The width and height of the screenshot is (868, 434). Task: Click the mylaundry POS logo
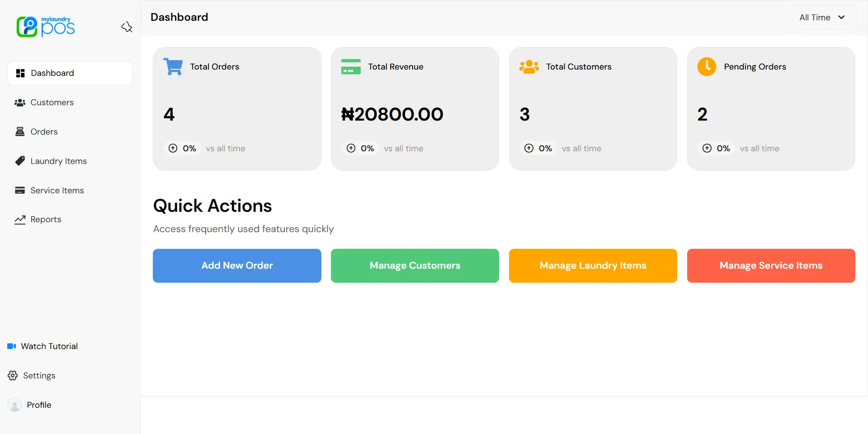coord(46,27)
